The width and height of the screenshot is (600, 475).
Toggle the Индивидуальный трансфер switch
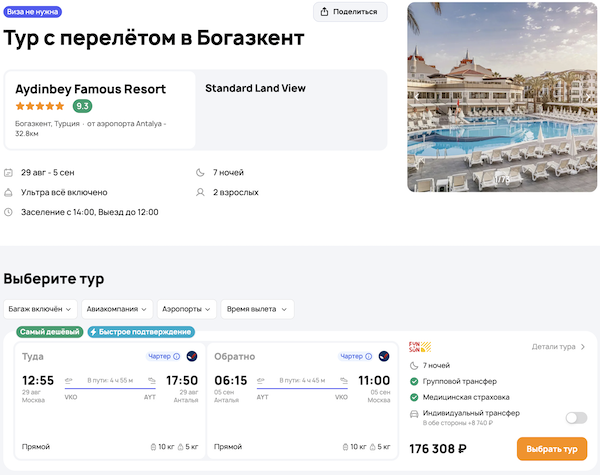pos(576,418)
